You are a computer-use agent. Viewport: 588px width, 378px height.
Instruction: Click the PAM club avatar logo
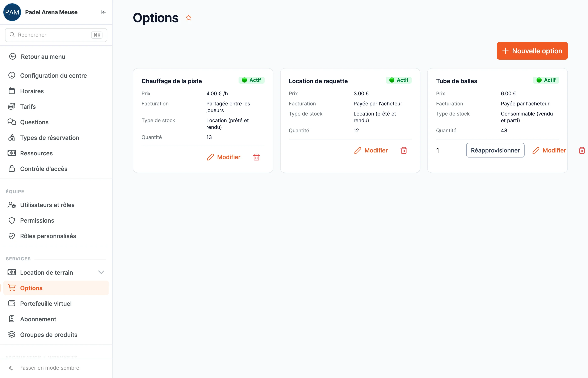coord(12,12)
